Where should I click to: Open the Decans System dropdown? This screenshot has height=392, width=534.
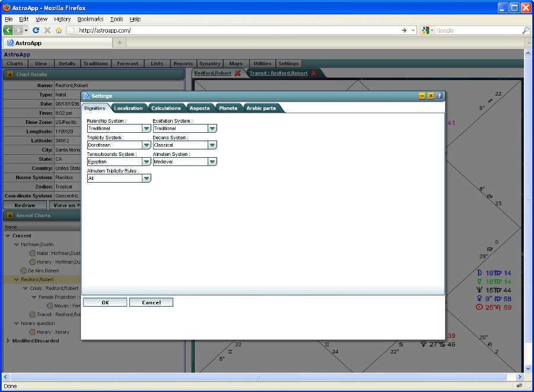(212, 145)
